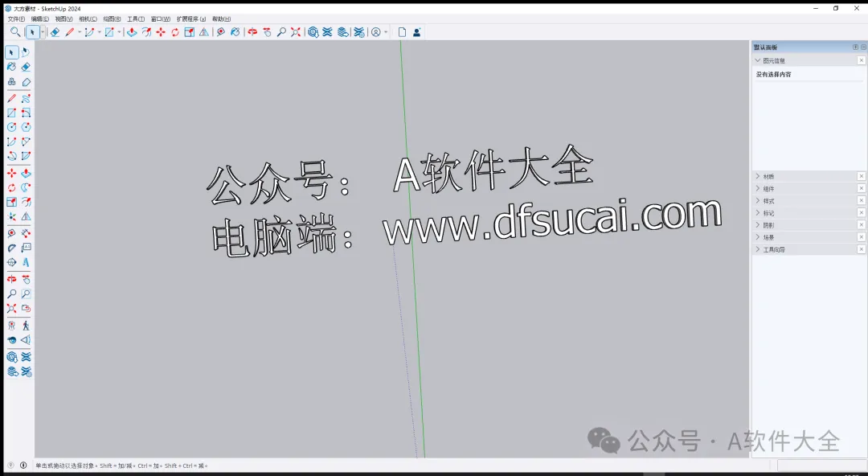
Task: Select the Eraser tool
Action: [25, 68]
